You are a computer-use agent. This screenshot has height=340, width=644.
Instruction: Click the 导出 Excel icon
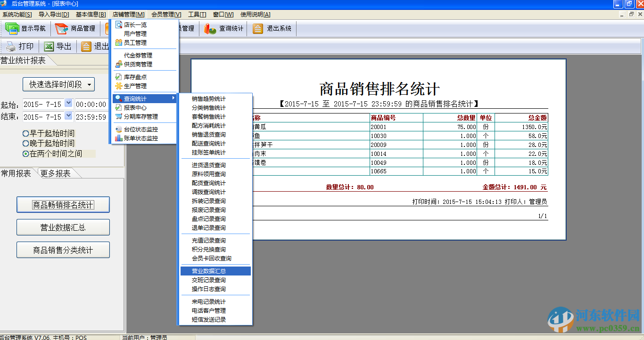[x=49, y=47]
